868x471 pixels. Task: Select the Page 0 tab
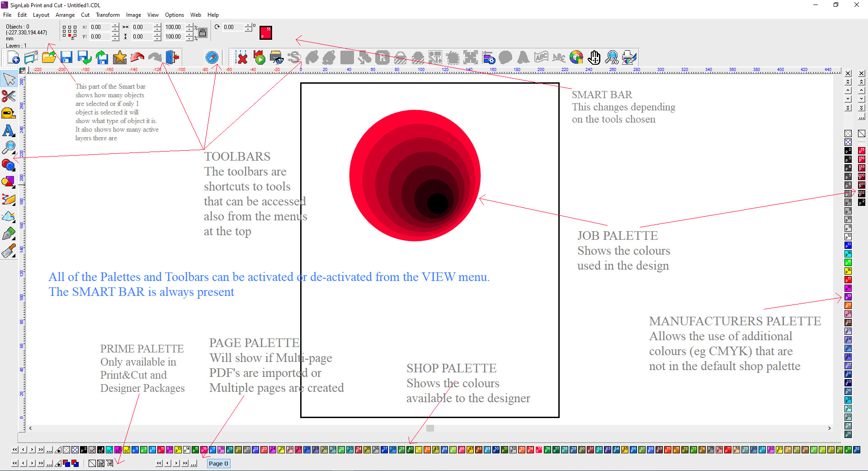click(218, 464)
